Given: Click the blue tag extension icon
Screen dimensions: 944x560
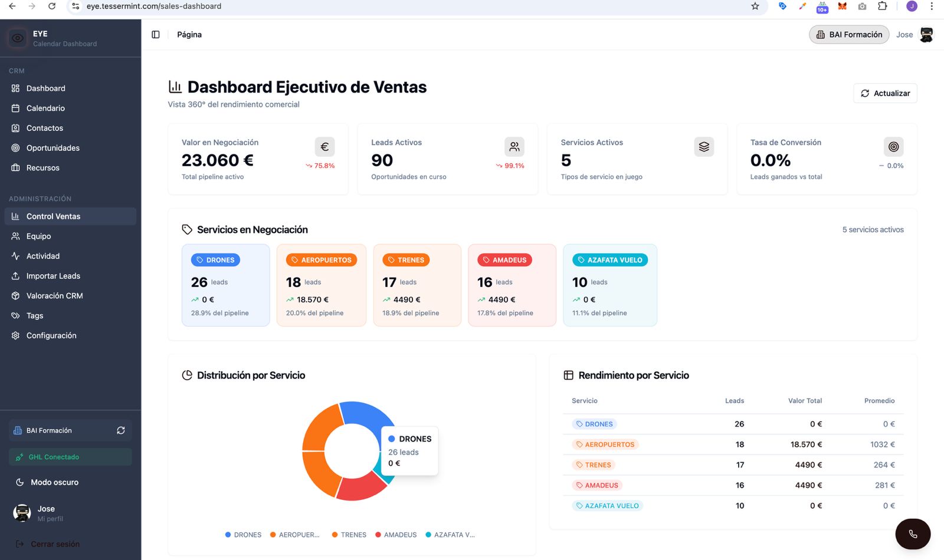Looking at the screenshot, I should tap(782, 6).
